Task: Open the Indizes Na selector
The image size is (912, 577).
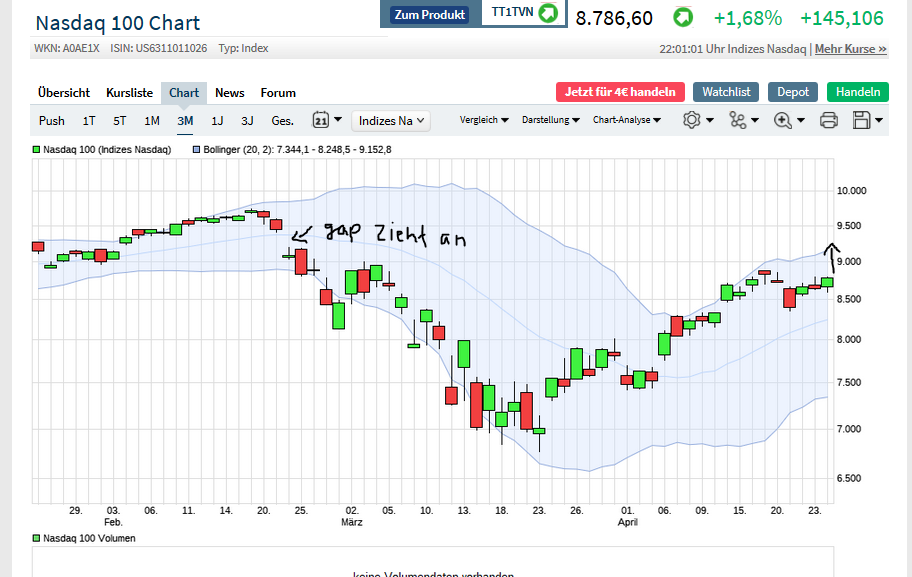Action: click(390, 120)
